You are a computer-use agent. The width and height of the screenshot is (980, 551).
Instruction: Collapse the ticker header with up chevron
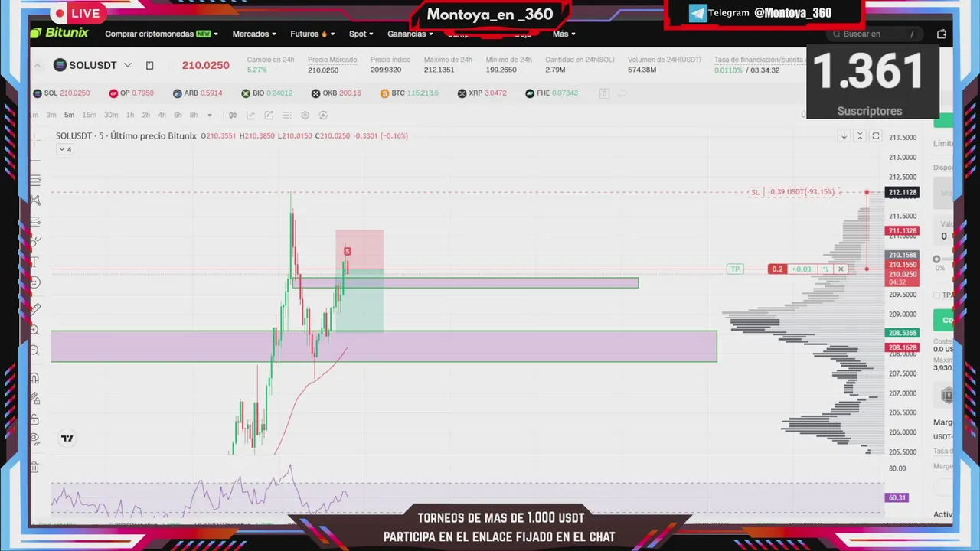pos(38,66)
